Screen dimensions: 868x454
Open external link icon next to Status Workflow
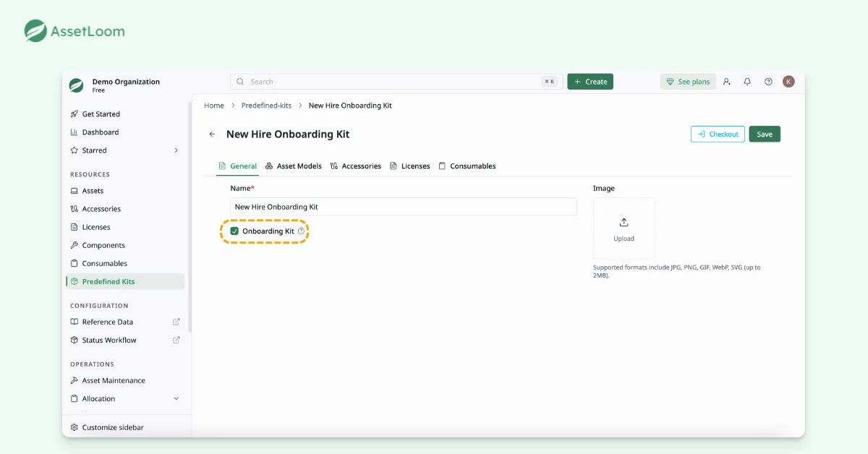click(x=176, y=340)
